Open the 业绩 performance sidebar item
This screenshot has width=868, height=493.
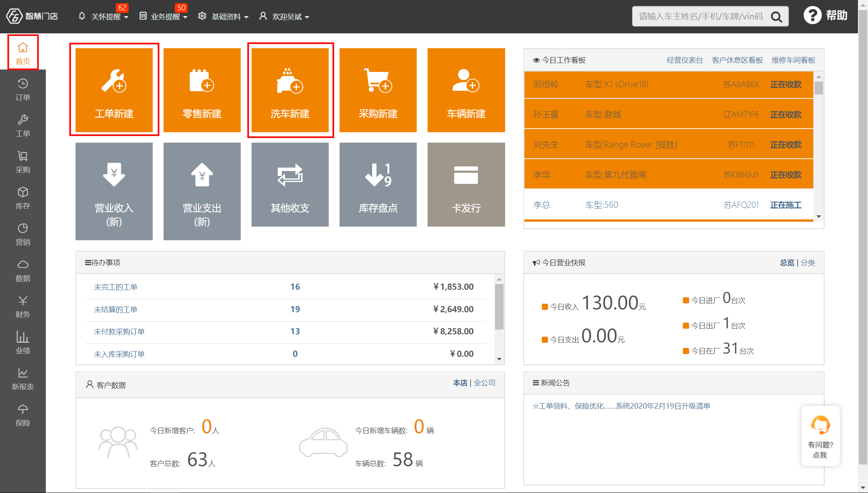point(23,343)
